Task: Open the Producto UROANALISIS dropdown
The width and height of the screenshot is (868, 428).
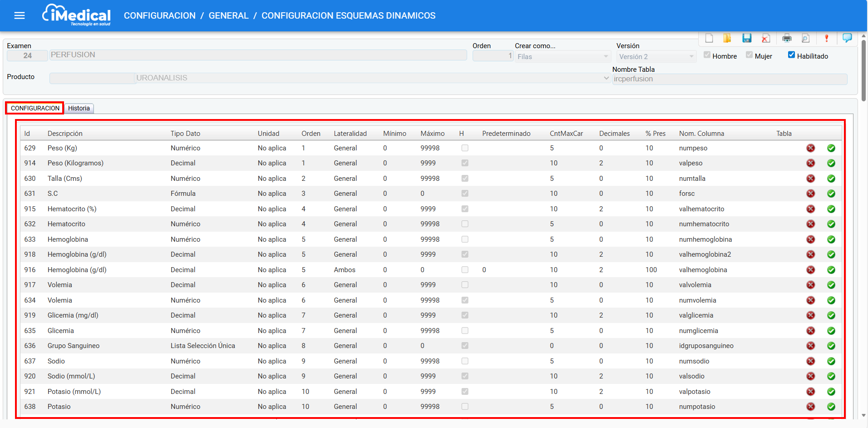Action: coord(372,78)
